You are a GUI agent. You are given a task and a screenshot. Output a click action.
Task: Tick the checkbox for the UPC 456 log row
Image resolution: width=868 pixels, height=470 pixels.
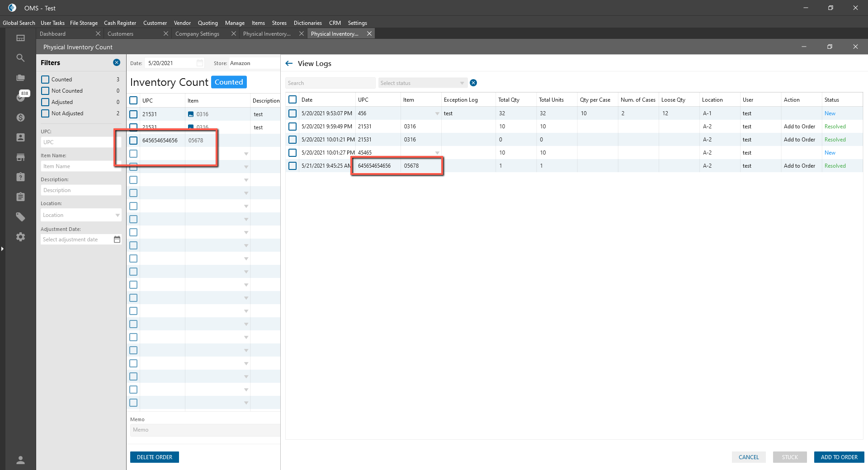[292, 113]
